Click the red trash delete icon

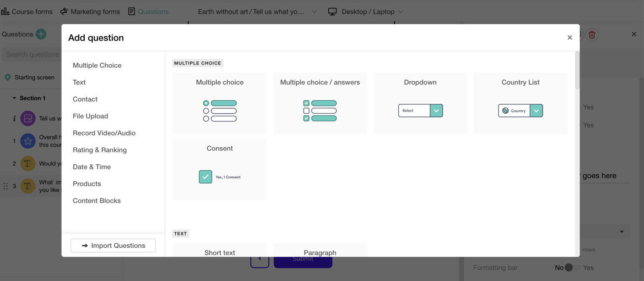pos(592,34)
